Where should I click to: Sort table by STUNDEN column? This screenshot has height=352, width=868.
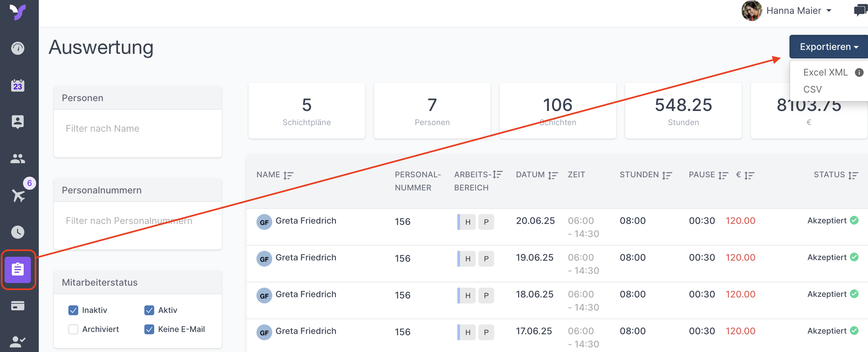(x=667, y=175)
